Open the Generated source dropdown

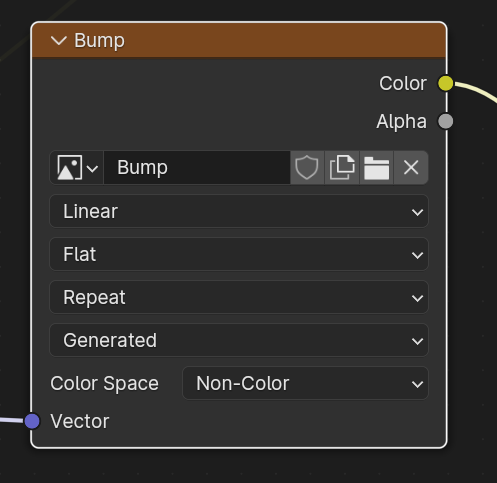239,340
